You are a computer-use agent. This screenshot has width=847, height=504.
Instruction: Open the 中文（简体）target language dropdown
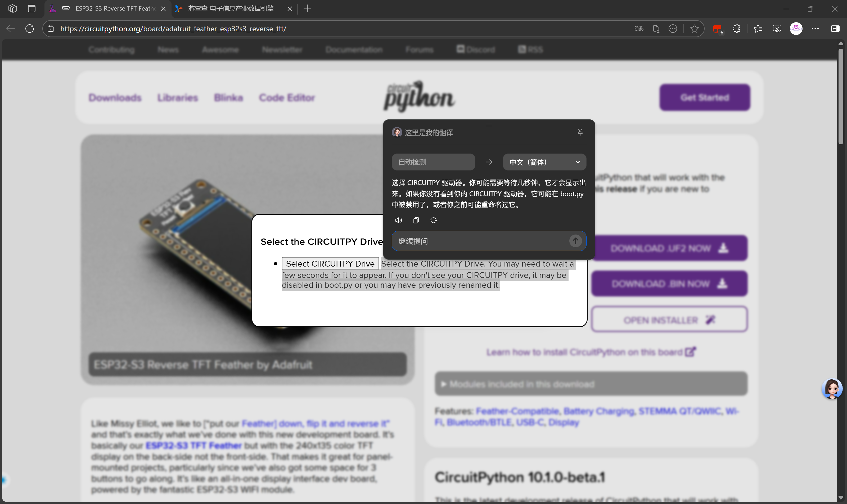tap(544, 162)
